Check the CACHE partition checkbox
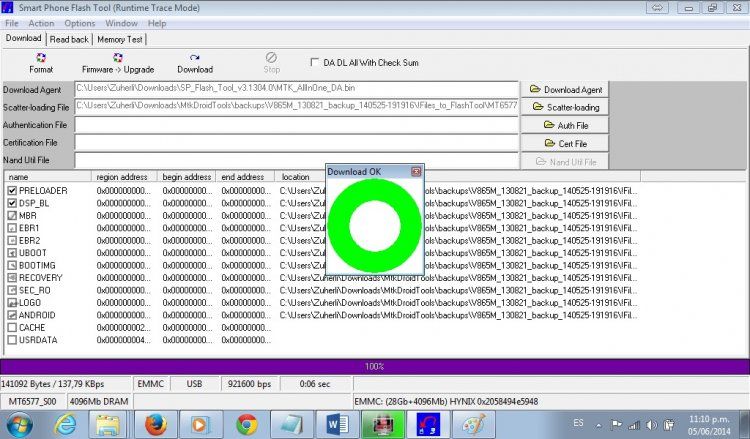Viewport: 750px width, 439px height. point(12,327)
